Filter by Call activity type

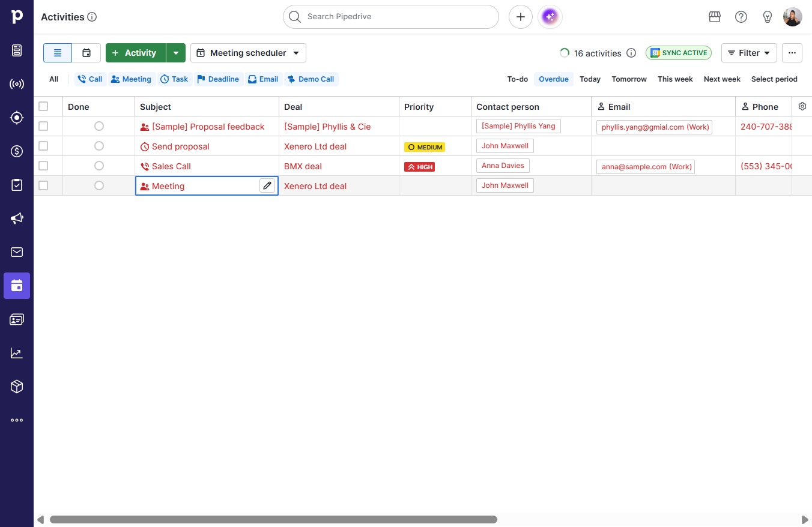click(90, 79)
